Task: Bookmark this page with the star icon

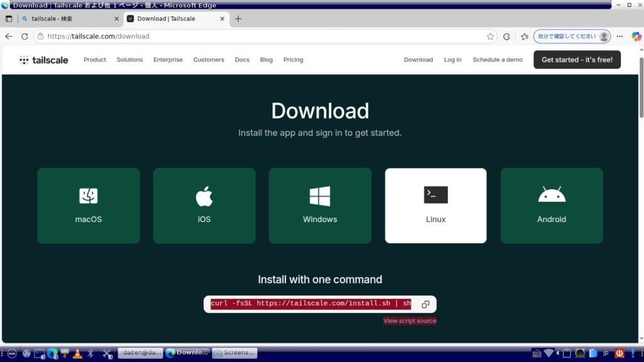Action: coord(491,36)
